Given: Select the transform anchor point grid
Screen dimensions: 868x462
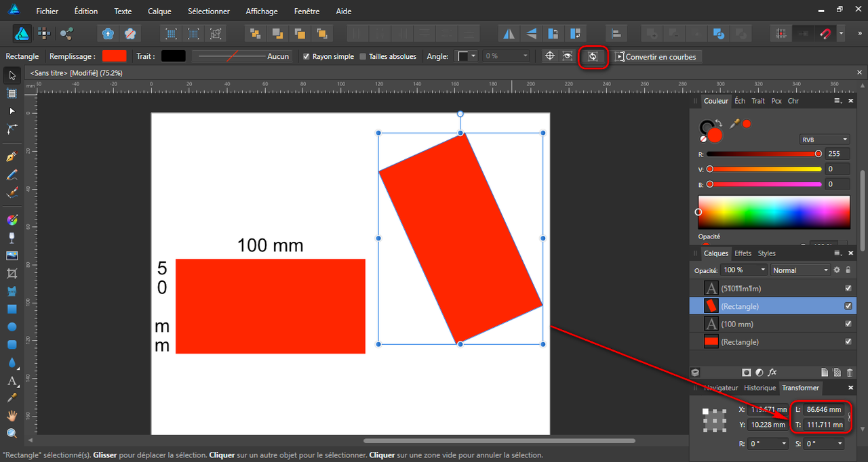Looking at the screenshot, I should (715, 420).
